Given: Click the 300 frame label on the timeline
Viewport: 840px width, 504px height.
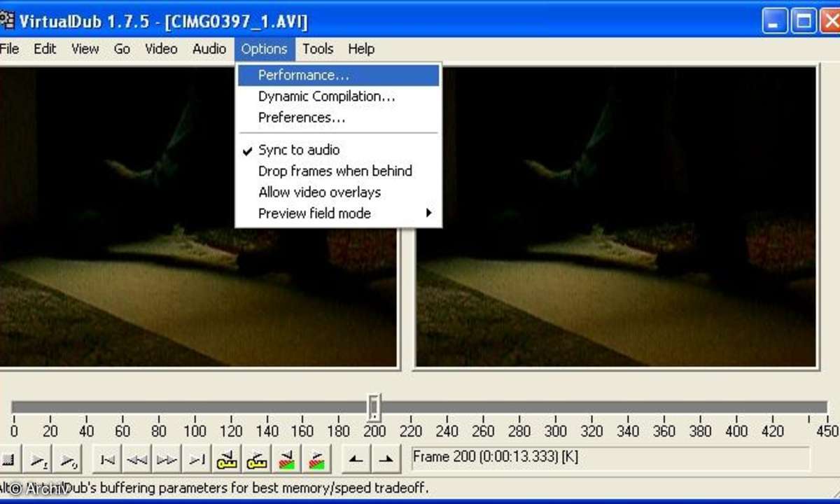Looking at the screenshot, I should [556, 432].
